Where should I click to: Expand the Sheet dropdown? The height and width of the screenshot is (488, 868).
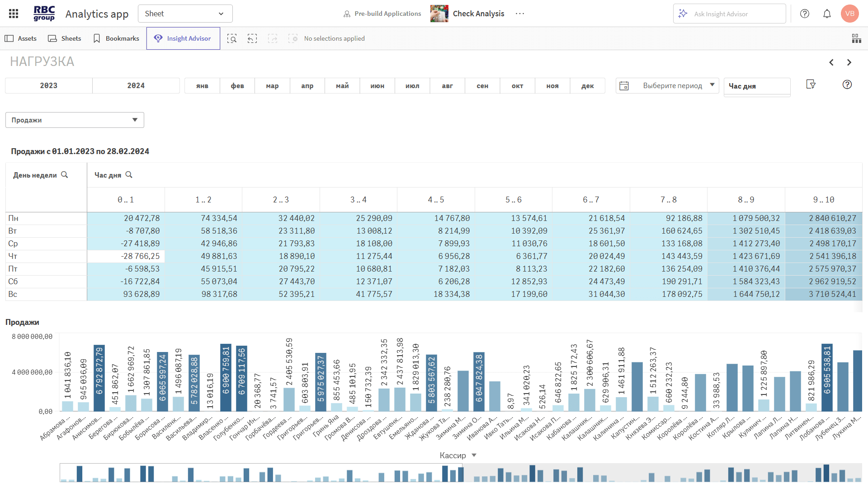(185, 14)
